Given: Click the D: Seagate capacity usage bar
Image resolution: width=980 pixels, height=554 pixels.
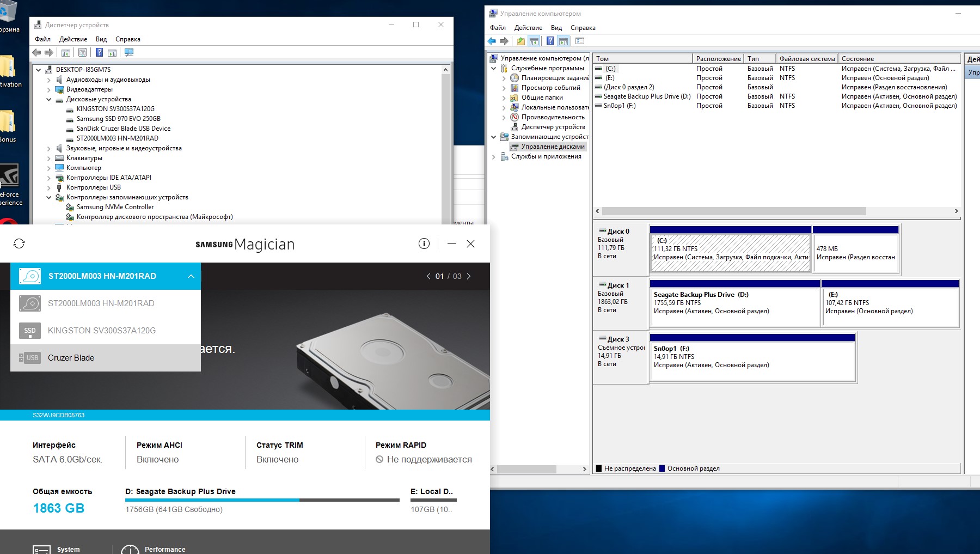Looking at the screenshot, I should [x=262, y=500].
